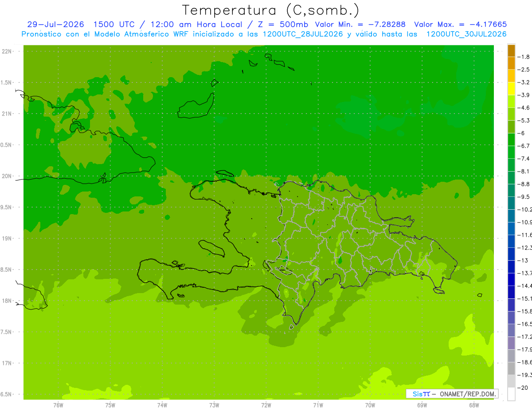Select the dark orange swatch above -1.8
This screenshot has width=532, height=411.
(x=511, y=50)
